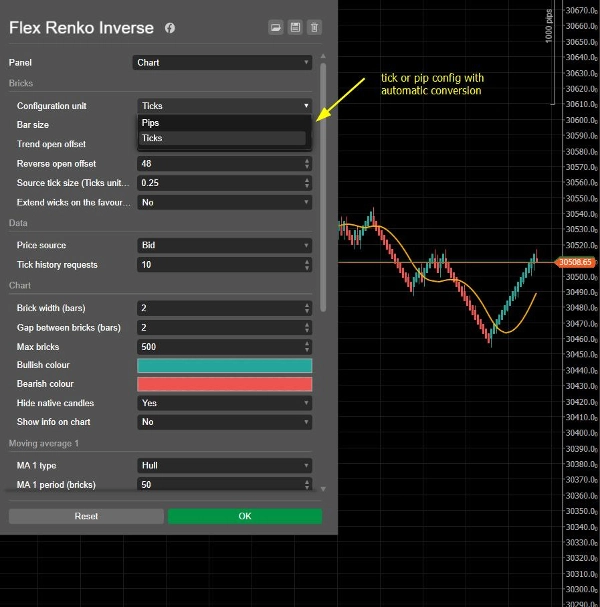Image resolution: width=600 pixels, height=607 pixels.
Task: Adjust the Reverse open offset stepper arrows
Action: tap(307, 164)
